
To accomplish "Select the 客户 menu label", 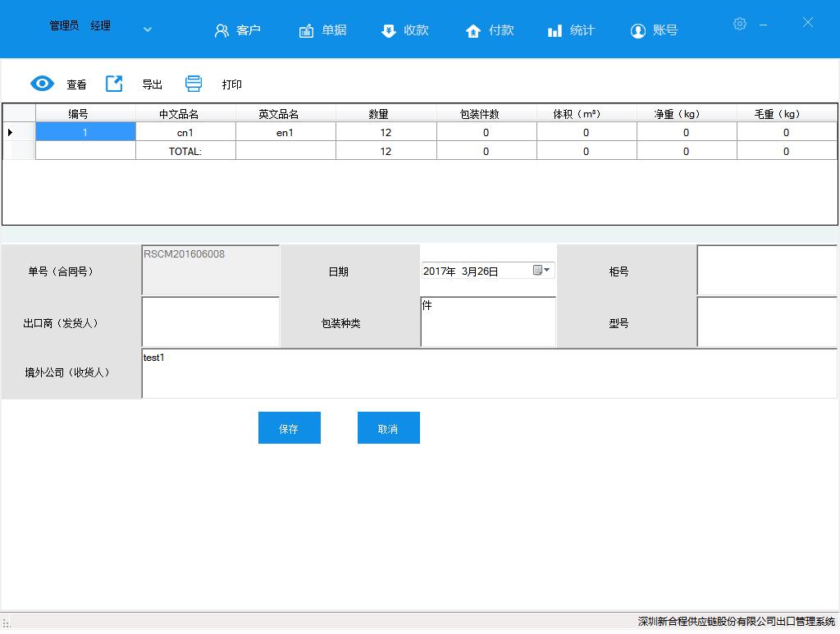I will pyautogui.click(x=249, y=30).
